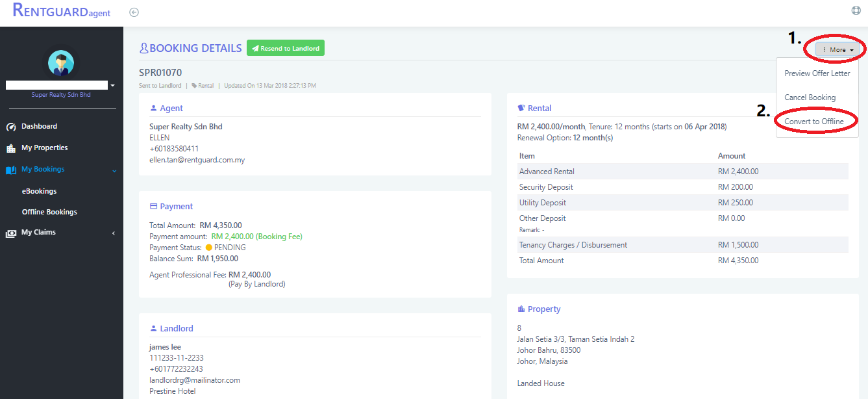The width and height of the screenshot is (868, 399).
Task: Click the My Claims money icon
Action: click(11, 233)
